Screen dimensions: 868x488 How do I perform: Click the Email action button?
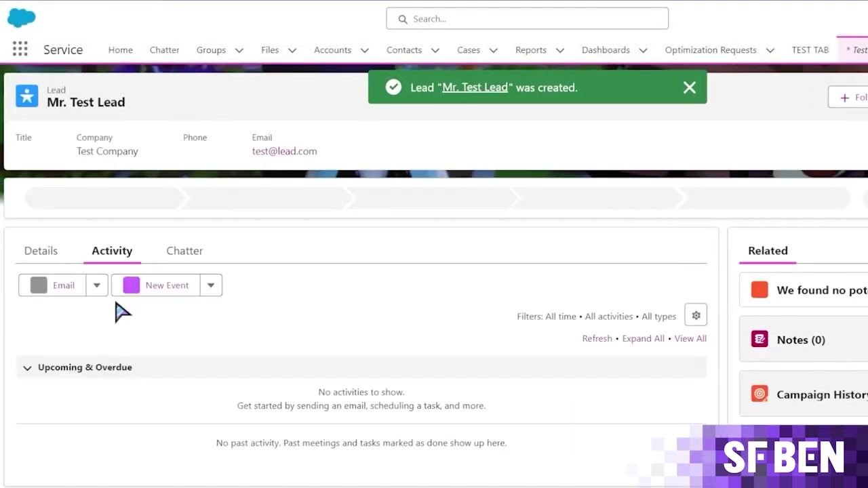(x=52, y=285)
